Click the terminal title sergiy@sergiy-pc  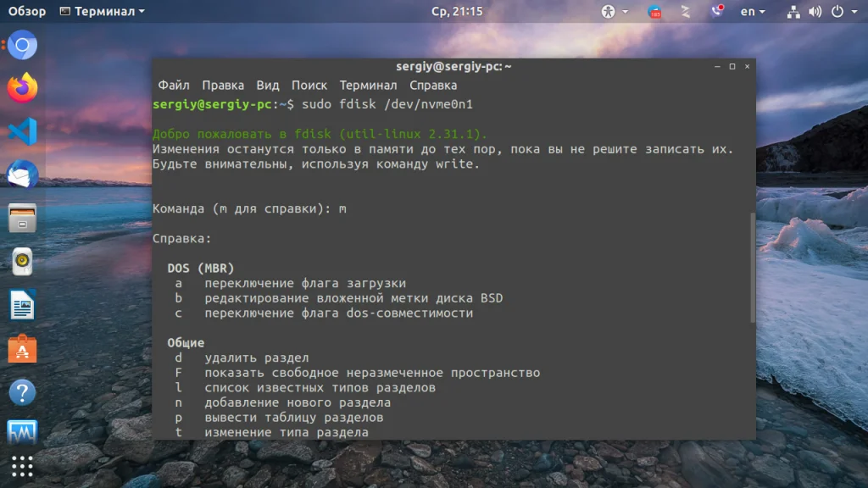(453, 66)
